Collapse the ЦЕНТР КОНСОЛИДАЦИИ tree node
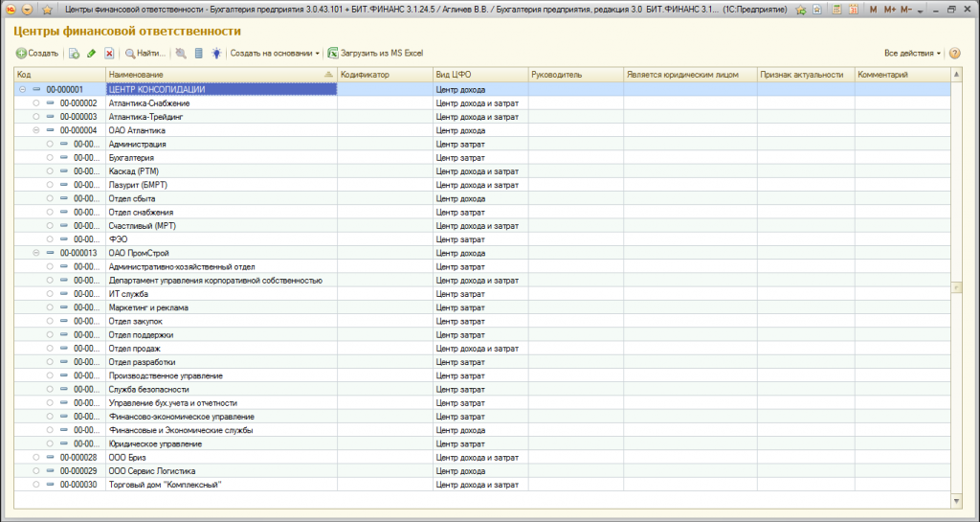The image size is (980, 522). (23, 89)
